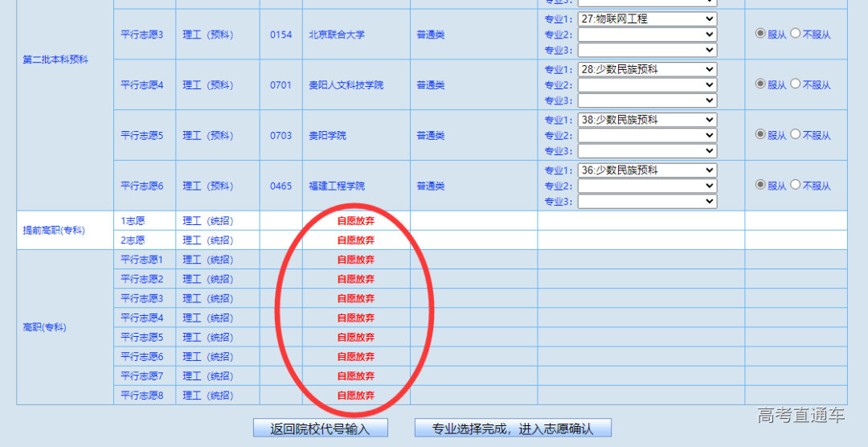Viewport: 868px width, 447px height.
Task: Click 专业选择完成，进入志愿确认 button
Action: 513,429
